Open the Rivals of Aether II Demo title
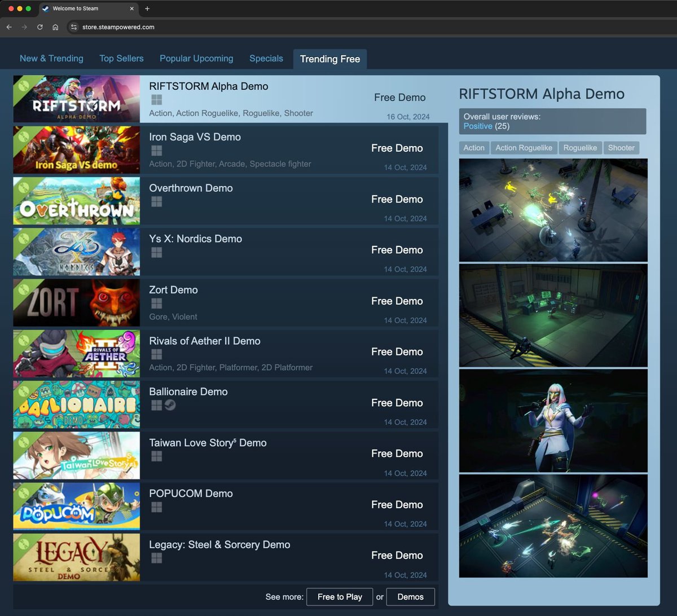The height and width of the screenshot is (616, 677). pyautogui.click(x=205, y=341)
